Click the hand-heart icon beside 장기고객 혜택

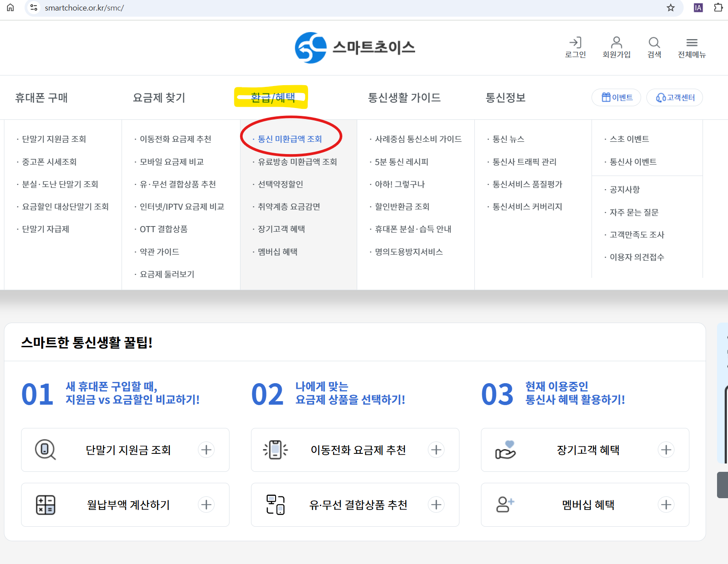point(505,449)
